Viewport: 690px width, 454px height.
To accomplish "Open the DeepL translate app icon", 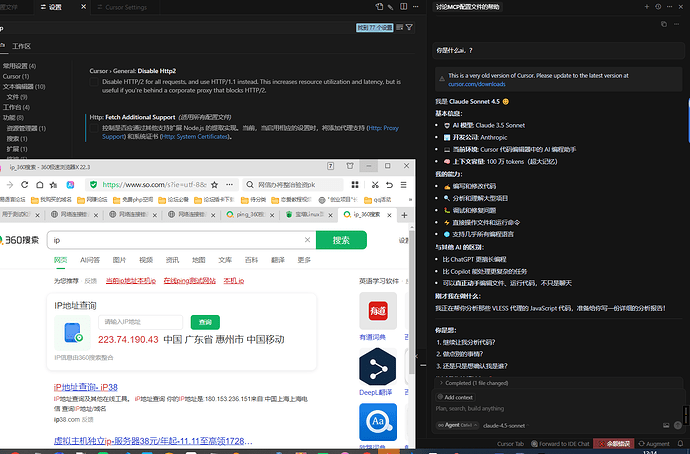I will pos(378,366).
